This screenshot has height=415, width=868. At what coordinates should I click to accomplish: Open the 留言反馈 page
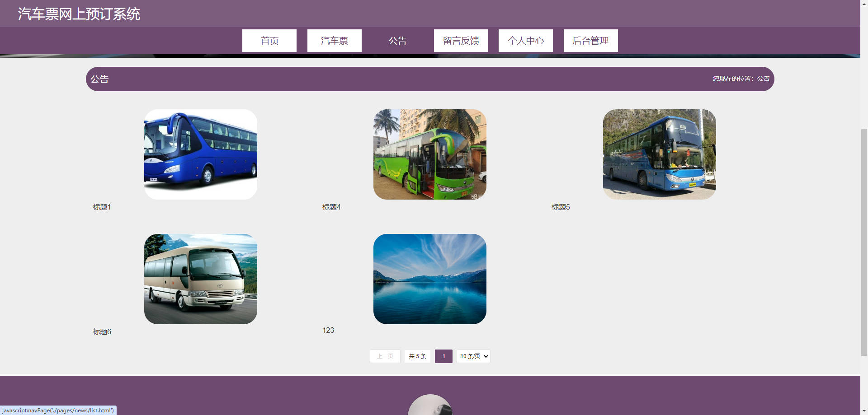tap(461, 41)
